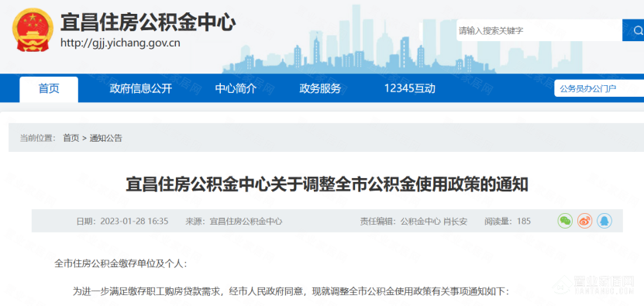Share article via QQ icon
The width and height of the screenshot is (644, 306).
tap(604, 221)
